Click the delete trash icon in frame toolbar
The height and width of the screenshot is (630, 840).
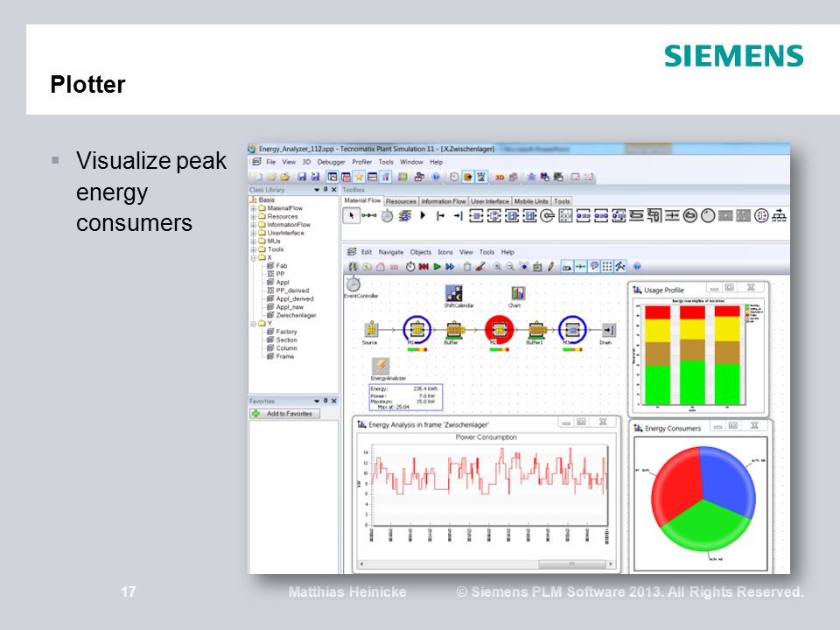click(467, 266)
